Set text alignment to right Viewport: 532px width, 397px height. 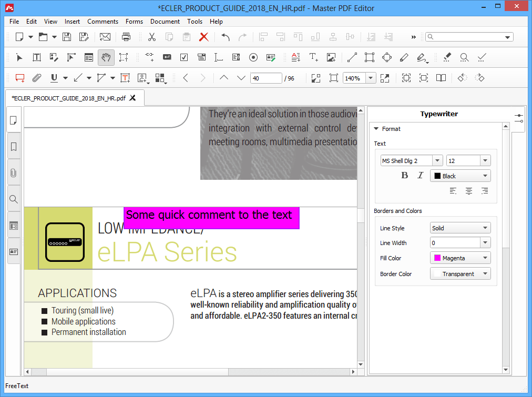[x=485, y=191]
